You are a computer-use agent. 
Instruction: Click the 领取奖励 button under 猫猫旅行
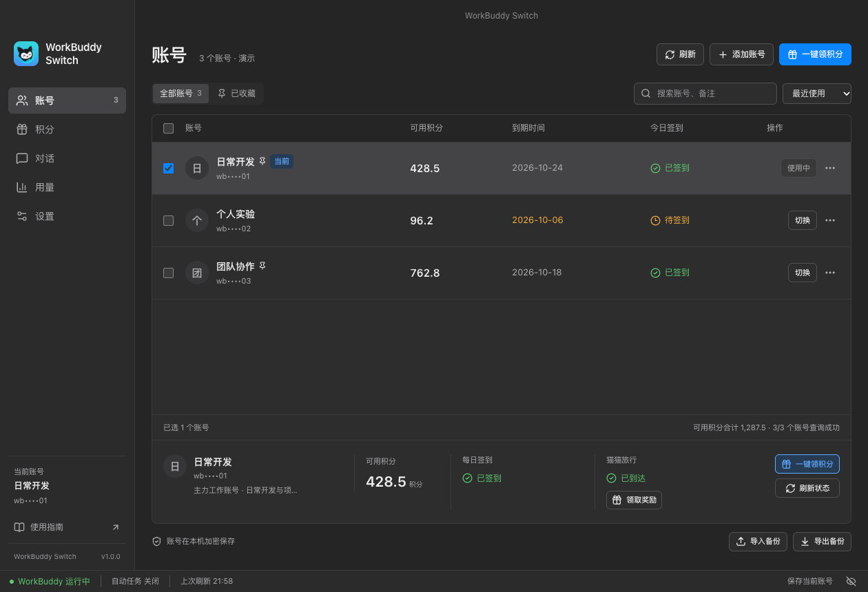point(634,500)
